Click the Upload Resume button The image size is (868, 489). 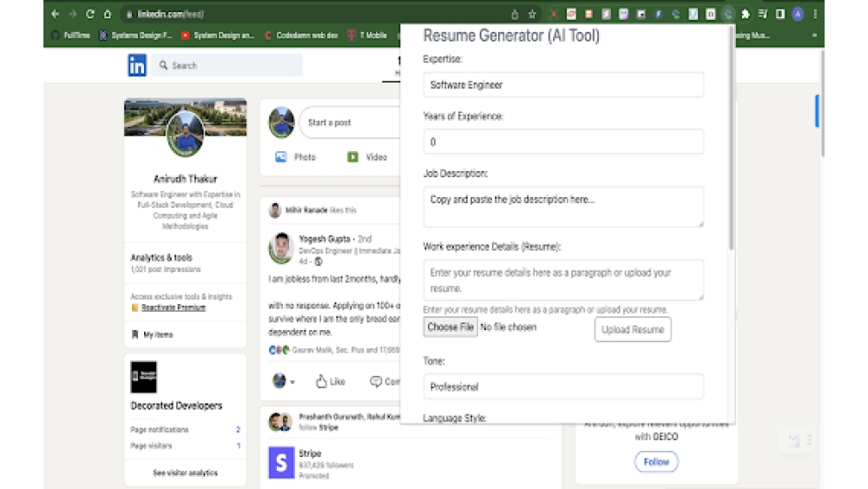tap(633, 329)
